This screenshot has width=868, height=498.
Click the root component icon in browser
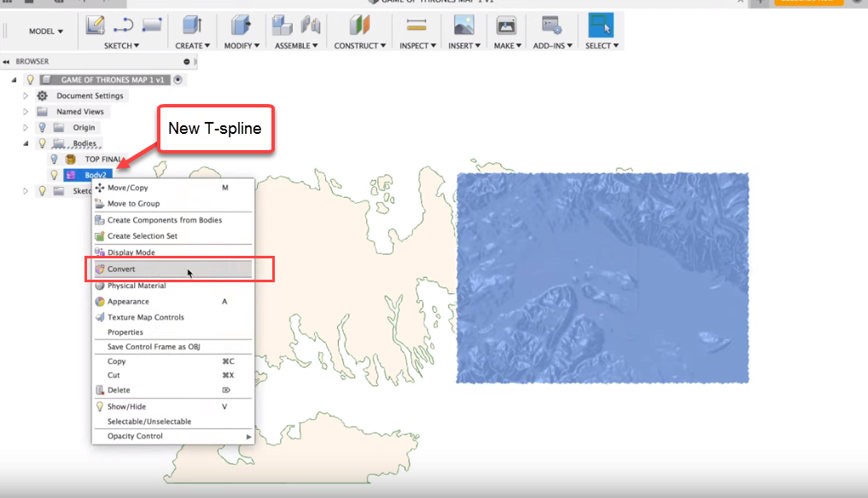point(47,79)
